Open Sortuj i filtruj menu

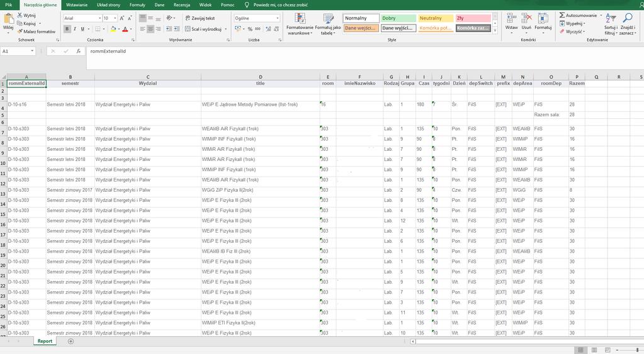click(611, 24)
